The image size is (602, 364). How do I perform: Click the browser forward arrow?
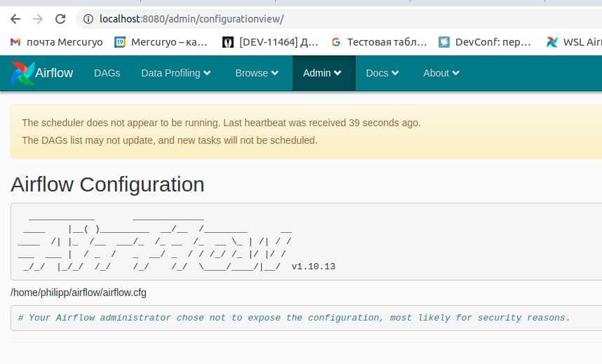click(38, 19)
